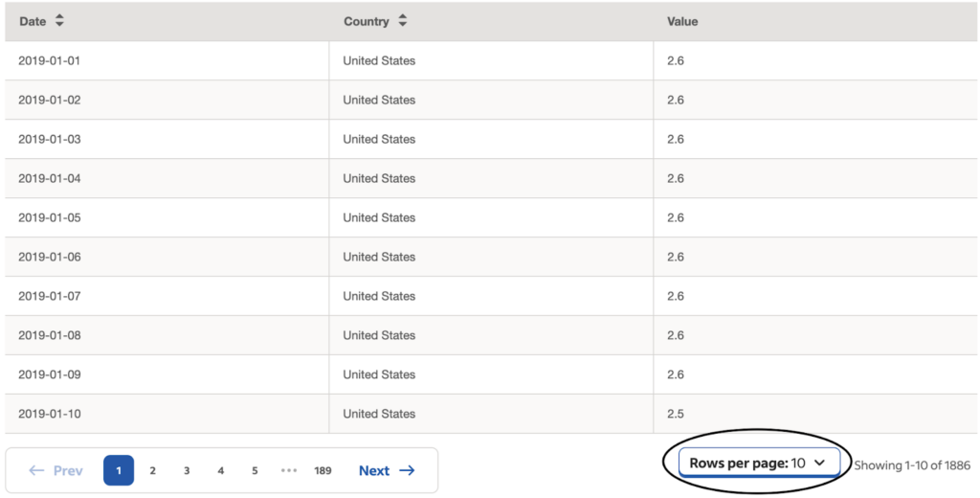The width and height of the screenshot is (980, 498).
Task: Go to page 2
Action: [x=152, y=470]
